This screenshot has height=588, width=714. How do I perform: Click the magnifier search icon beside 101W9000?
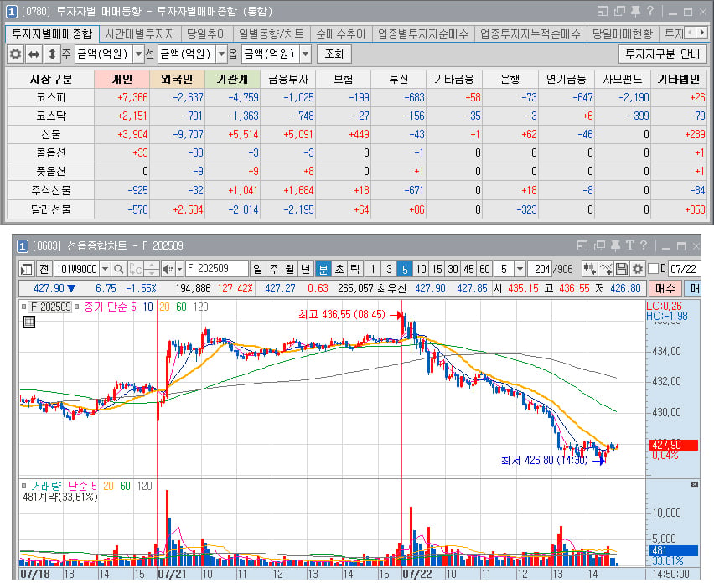(119, 269)
